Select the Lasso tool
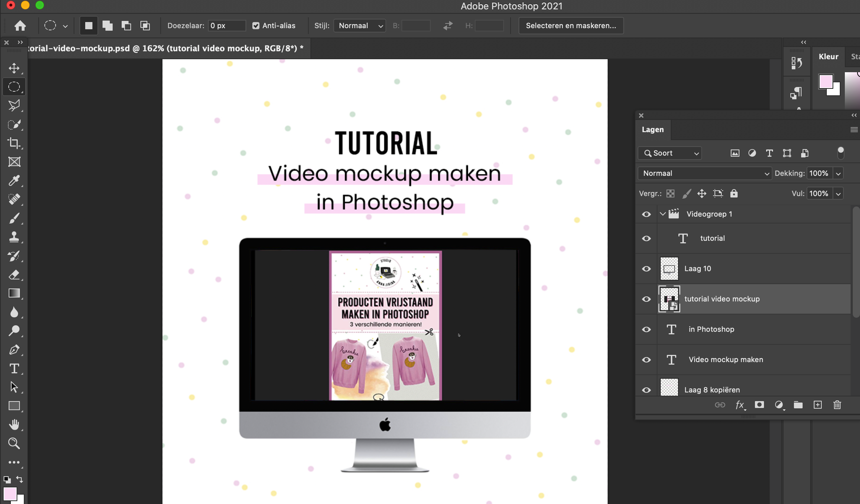 14,105
